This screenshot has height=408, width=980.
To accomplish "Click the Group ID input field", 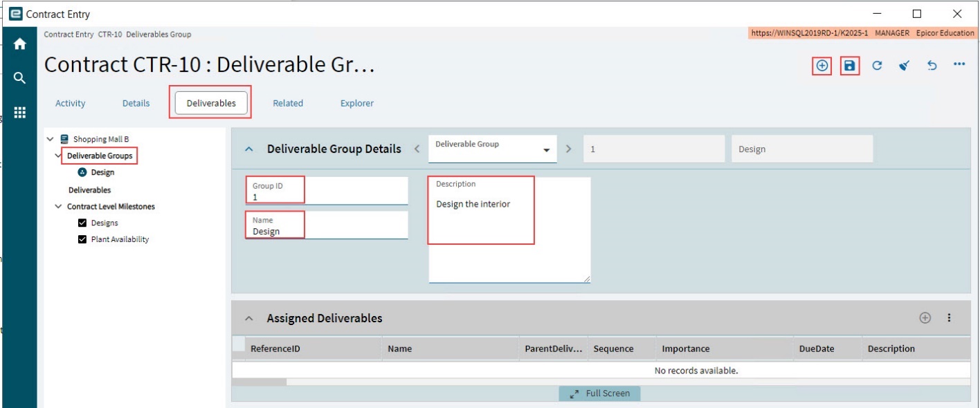I will 327,191.
